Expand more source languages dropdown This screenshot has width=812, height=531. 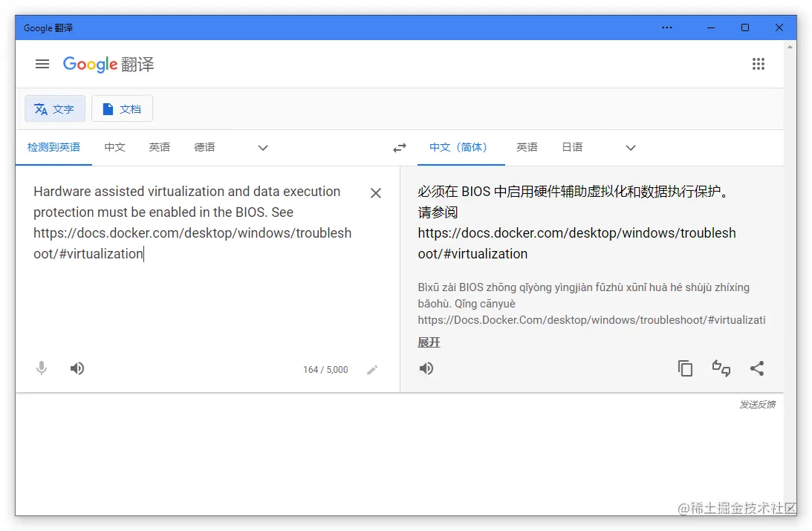coord(263,148)
